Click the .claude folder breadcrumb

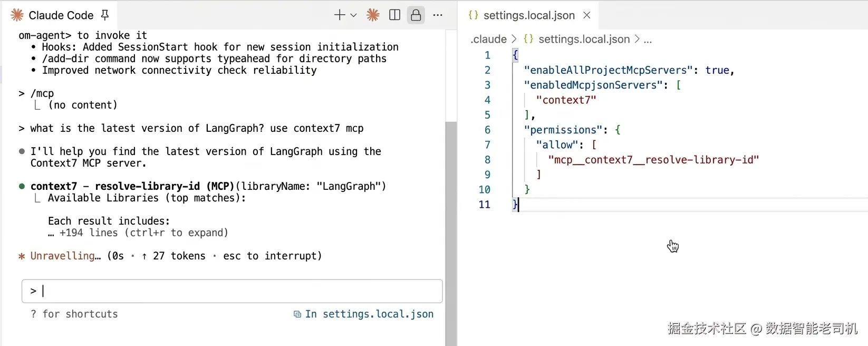(x=488, y=39)
